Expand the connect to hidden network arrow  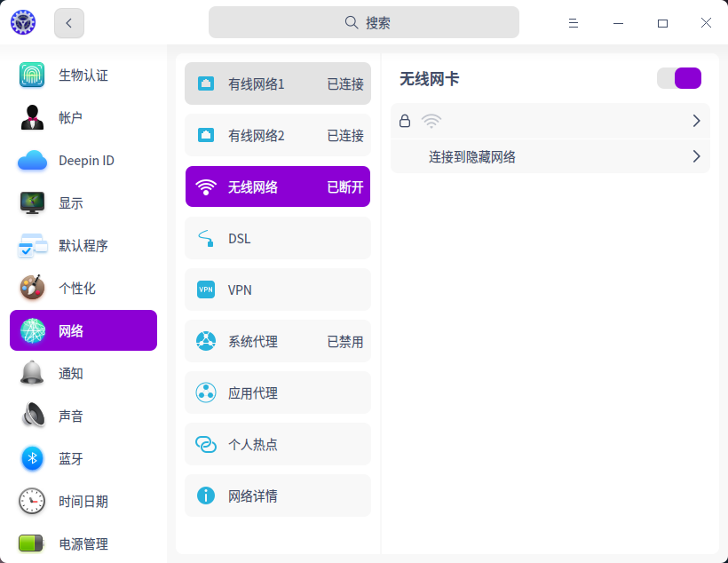pos(696,157)
